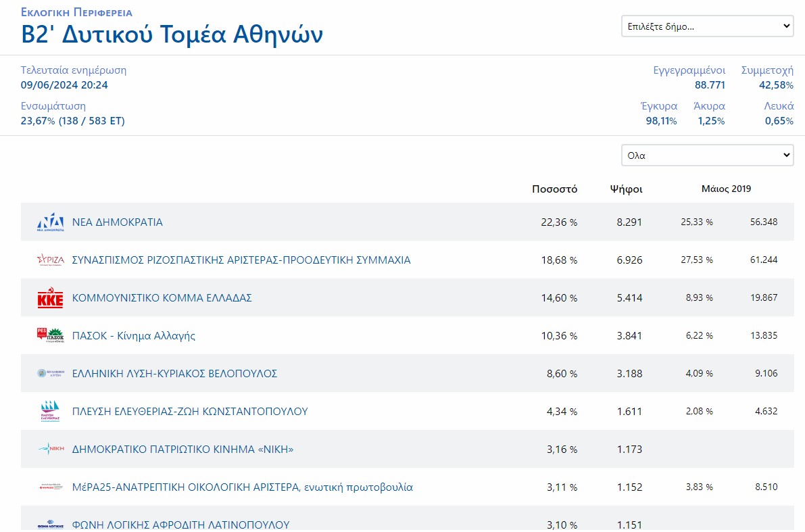Screen dimensions: 805x532
Task: Click ΠΑΣΟΚ percentage '10,36 %'
Action: coord(559,336)
